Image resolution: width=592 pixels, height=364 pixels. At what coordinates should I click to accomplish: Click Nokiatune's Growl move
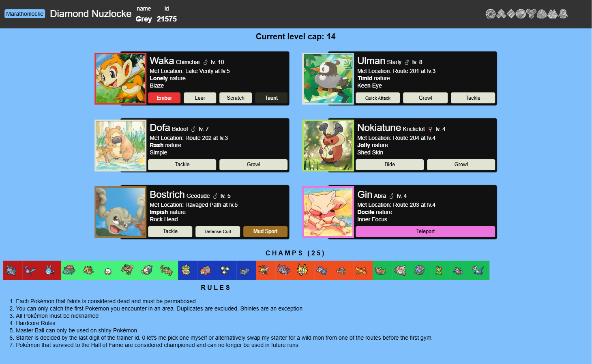461,164
